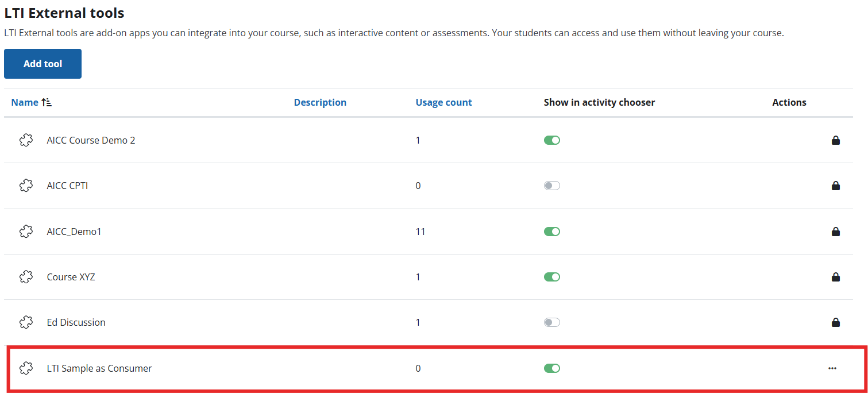Disable LTI Sample as Consumer toggle
868x401 pixels.
click(551, 368)
